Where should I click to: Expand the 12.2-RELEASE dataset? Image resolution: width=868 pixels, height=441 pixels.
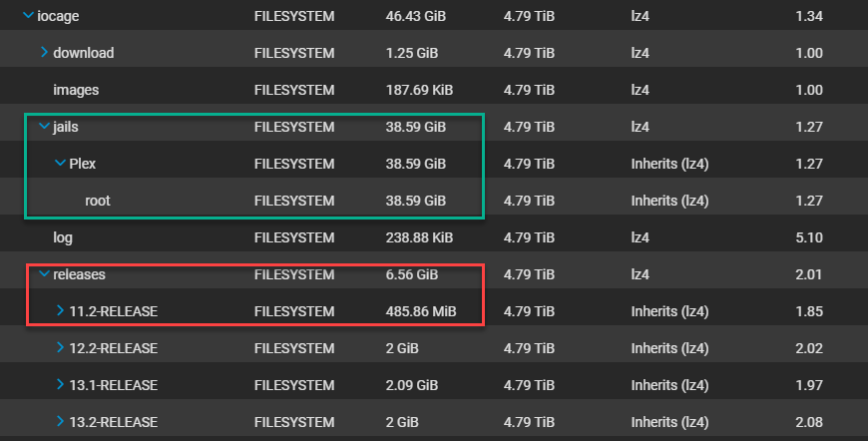pos(60,347)
